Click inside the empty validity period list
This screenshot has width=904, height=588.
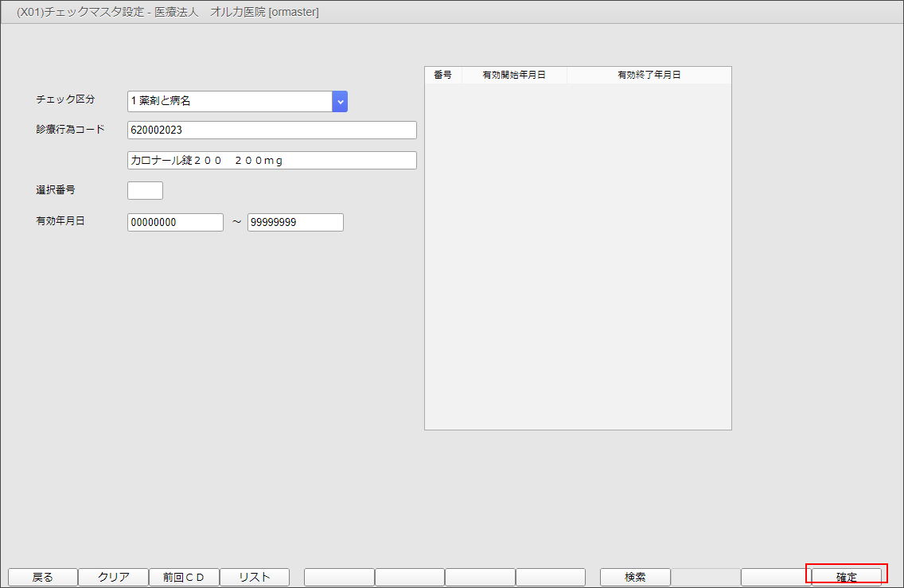pos(578,255)
